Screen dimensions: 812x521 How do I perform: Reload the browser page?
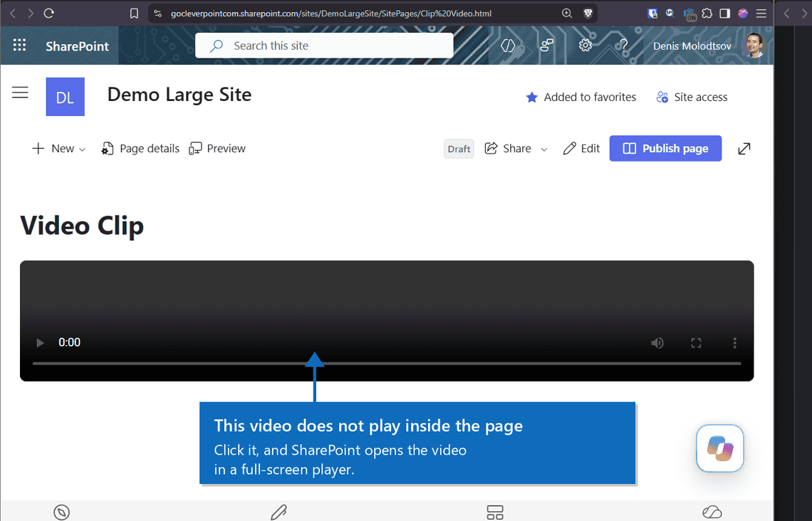48,14
